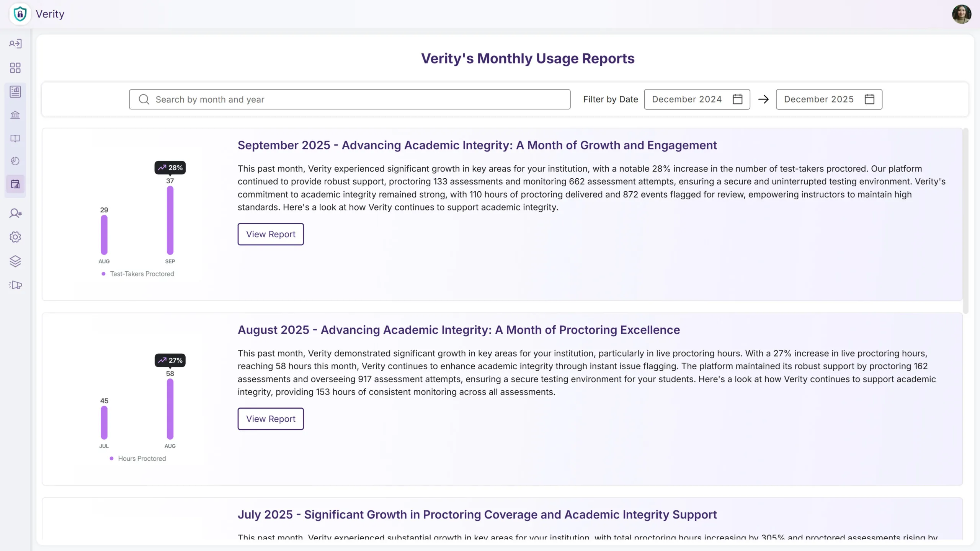Open the July 2025 report title link
The height and width of the screenshot is (551, 980).
coord(478,515)
